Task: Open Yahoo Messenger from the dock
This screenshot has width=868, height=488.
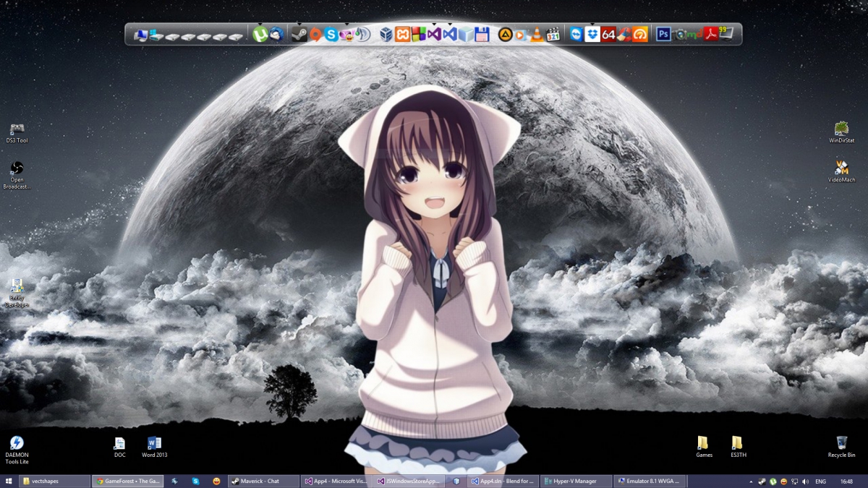Action: 347,34
